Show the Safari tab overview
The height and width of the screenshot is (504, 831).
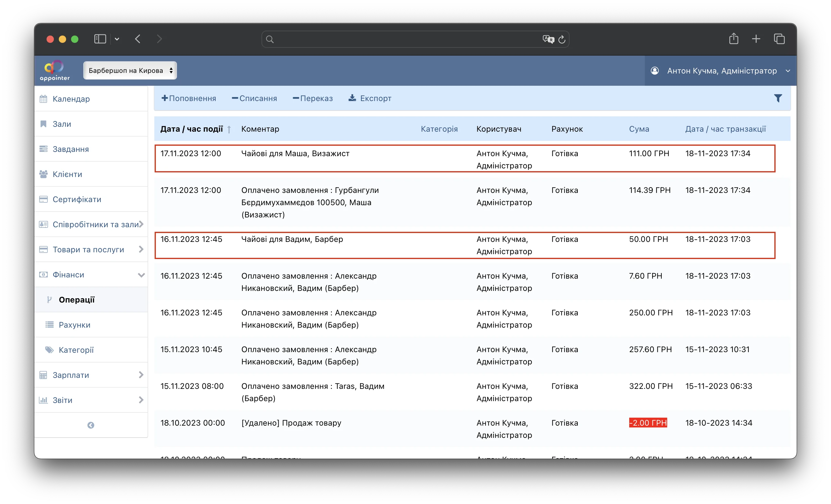pos(779,39)
